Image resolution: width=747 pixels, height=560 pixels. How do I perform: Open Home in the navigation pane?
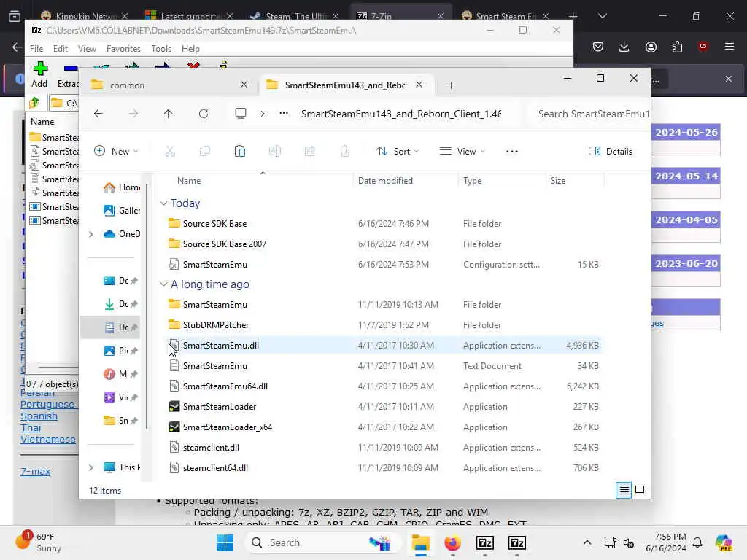pyautogui.click(x=122, y=187)
